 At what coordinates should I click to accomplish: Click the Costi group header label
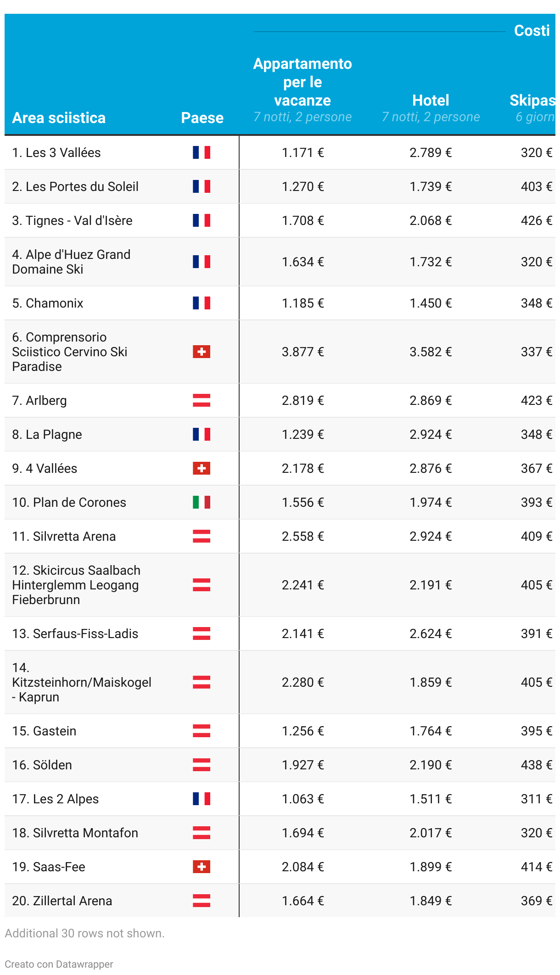532,30
